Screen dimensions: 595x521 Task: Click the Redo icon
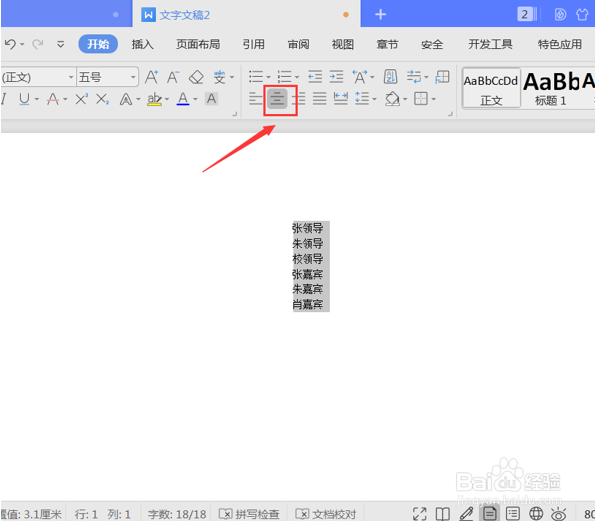click(37, 44)
